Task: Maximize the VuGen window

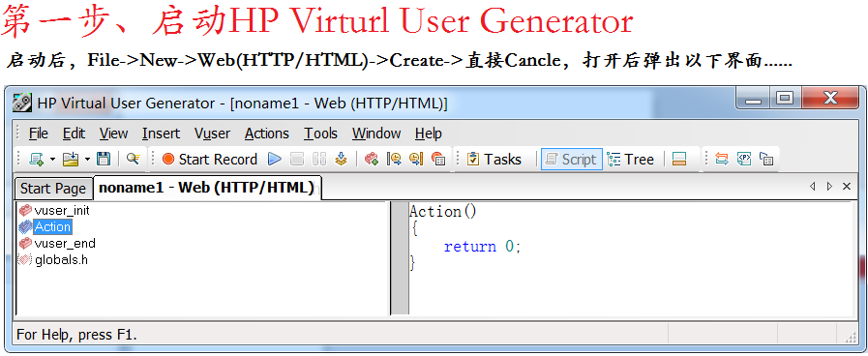Action: click(785, 99)
